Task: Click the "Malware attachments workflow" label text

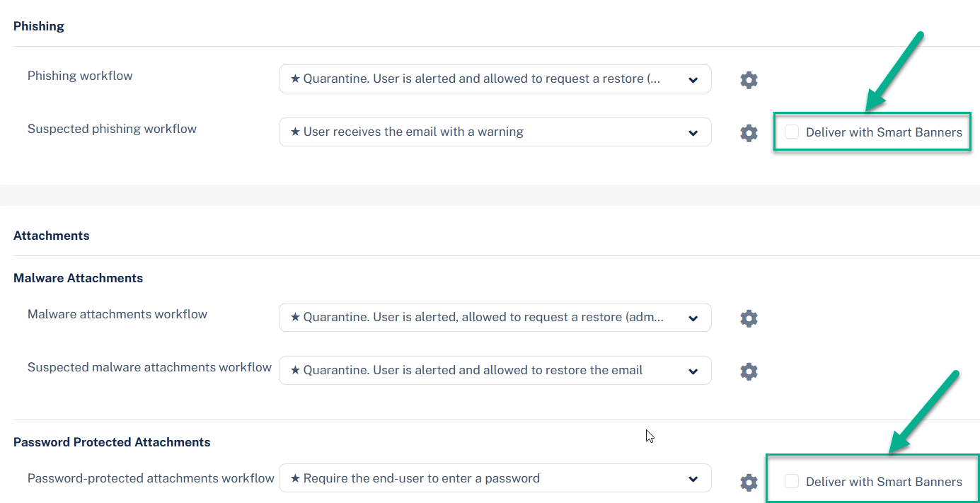Action: (117, 314)
